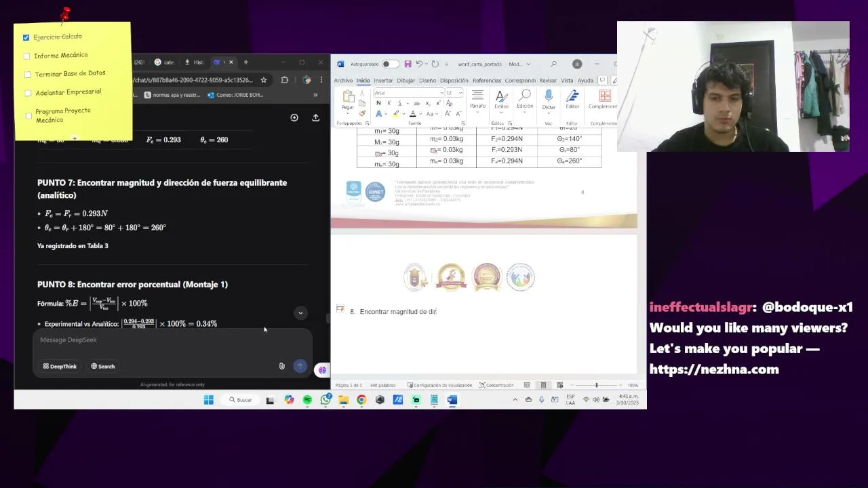Click the superscript icon in Word
The width and height of the screenshot is (868, 488).
pyautogui.click(x=439, y=103)
